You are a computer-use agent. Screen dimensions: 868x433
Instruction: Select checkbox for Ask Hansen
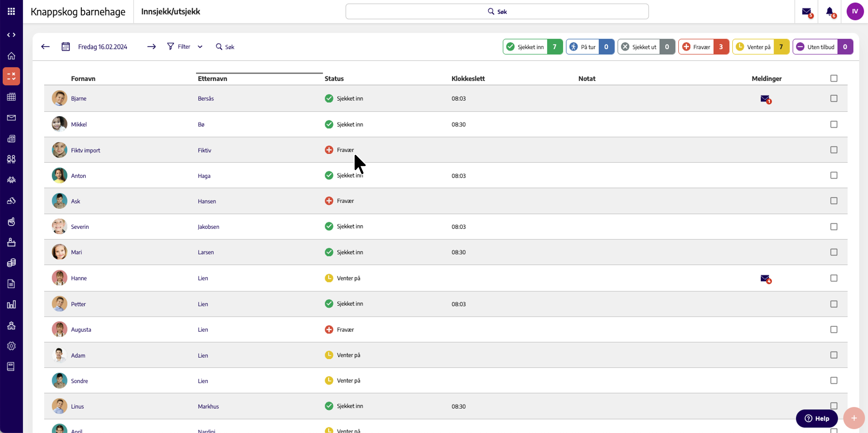click(x=834, y=201)
